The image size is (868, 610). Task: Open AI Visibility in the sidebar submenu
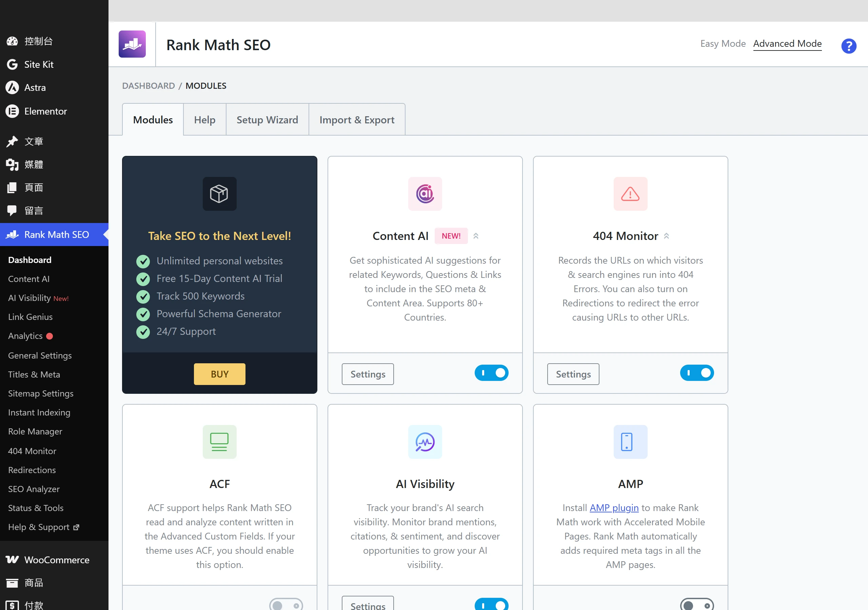tap(38, 298)
